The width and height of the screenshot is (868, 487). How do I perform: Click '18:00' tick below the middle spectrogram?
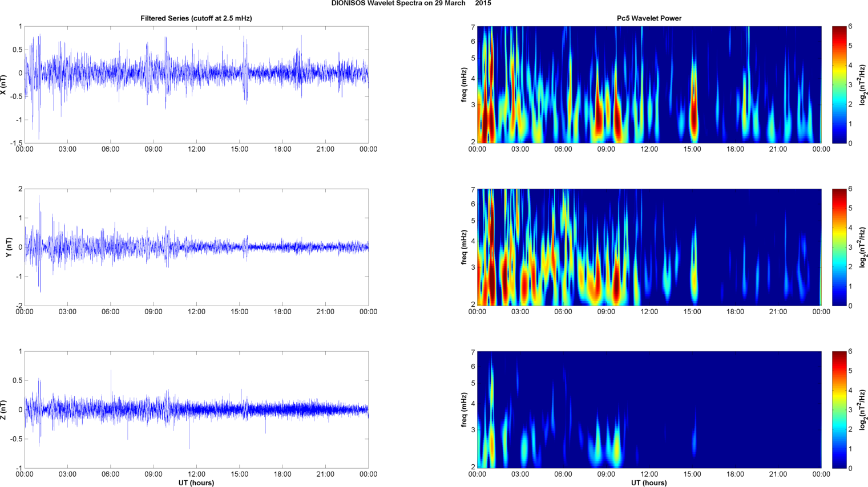click(x=735, y=311)
